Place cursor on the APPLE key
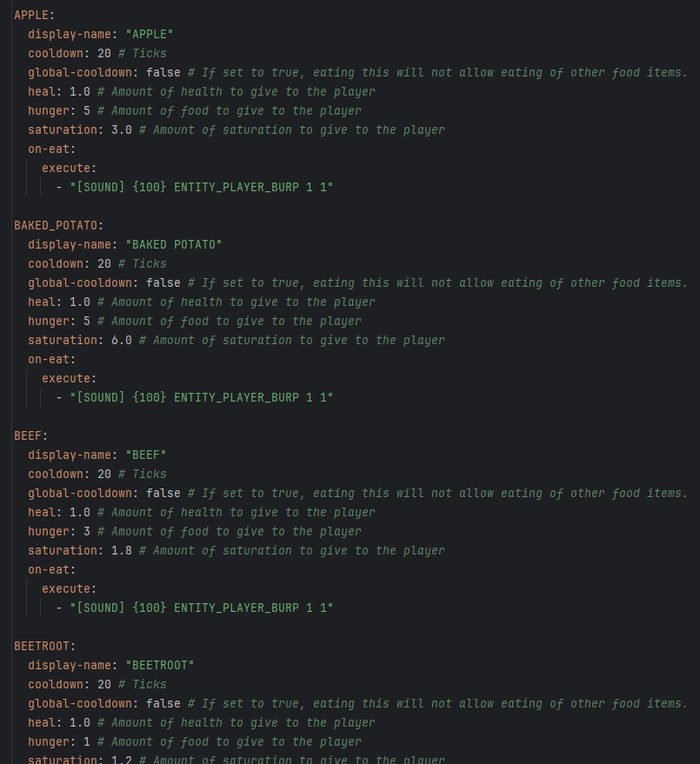700x764 pixels. 31,15
